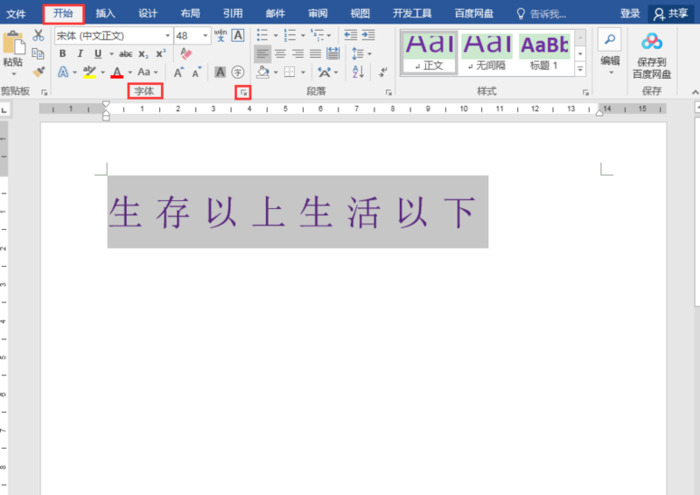Switch to the 设计 tab

click(x=148, y=14)
